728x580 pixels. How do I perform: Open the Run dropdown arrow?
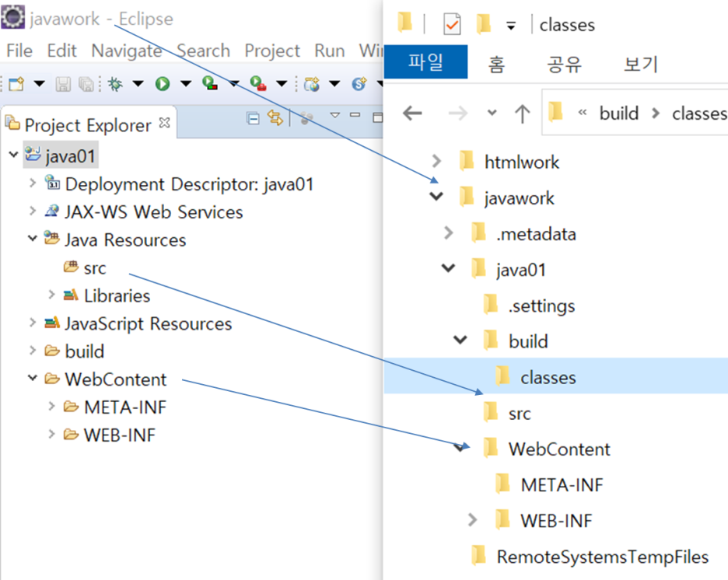click(x=186, y=84)
